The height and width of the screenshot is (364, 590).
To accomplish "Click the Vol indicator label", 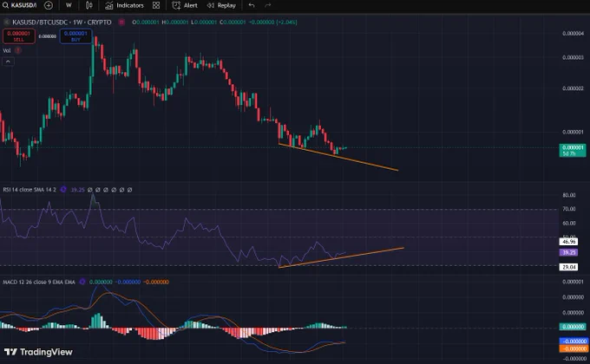I will click(x=7, y=50).
